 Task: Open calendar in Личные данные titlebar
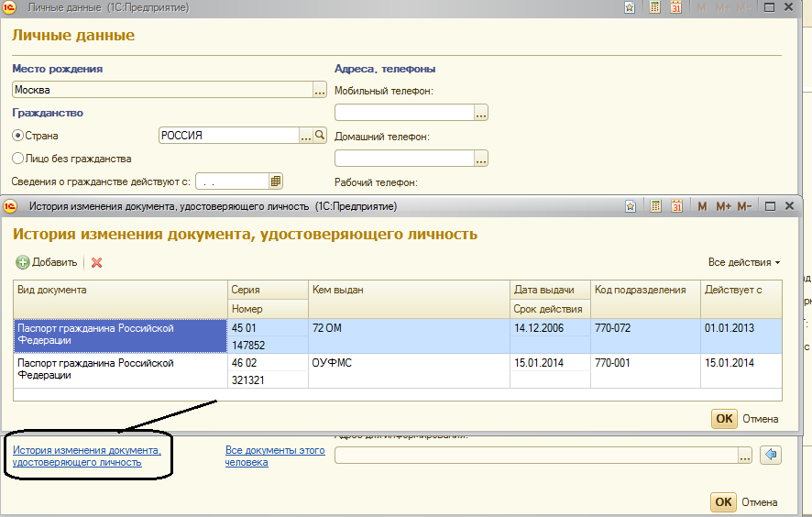[675, 7]
